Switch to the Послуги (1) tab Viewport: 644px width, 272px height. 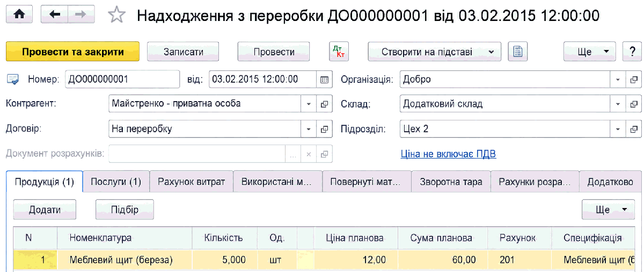point(116,182)
